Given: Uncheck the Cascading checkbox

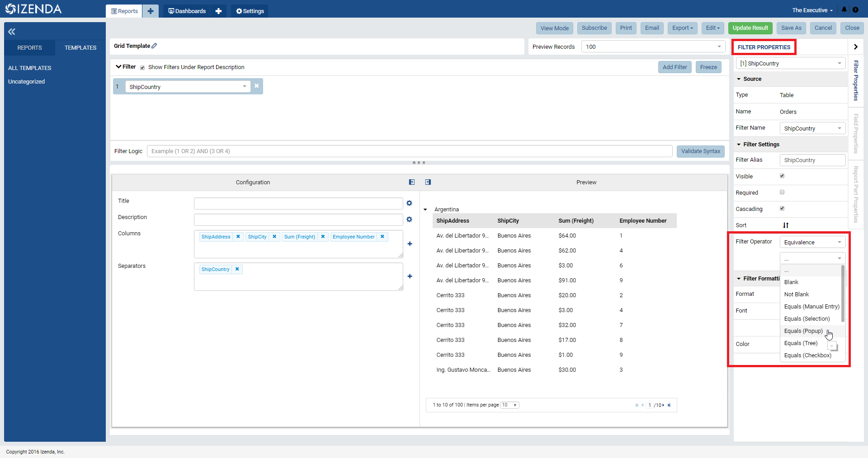Looking at the screenshot, I should coord(782,209).
